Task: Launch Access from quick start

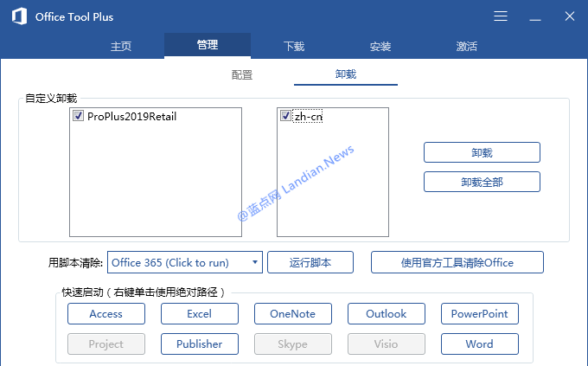Action: 106,314
